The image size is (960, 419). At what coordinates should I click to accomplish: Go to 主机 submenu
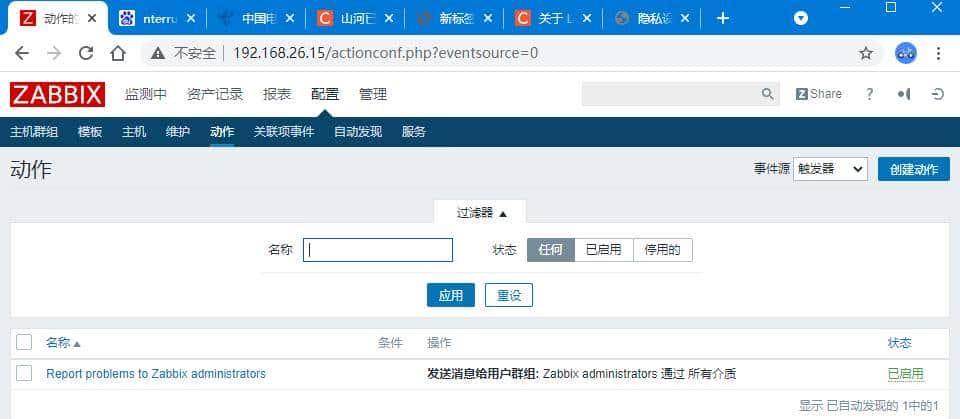click(x=134, y=132)
